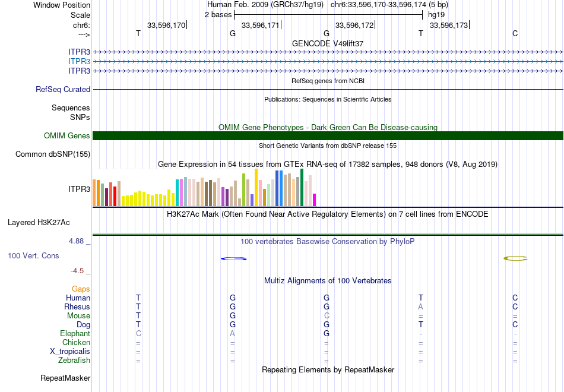Viewport: 564px width, 392px height.
Task: Open Publications: Sequences in Scientific Articles title
Action: 328,99
